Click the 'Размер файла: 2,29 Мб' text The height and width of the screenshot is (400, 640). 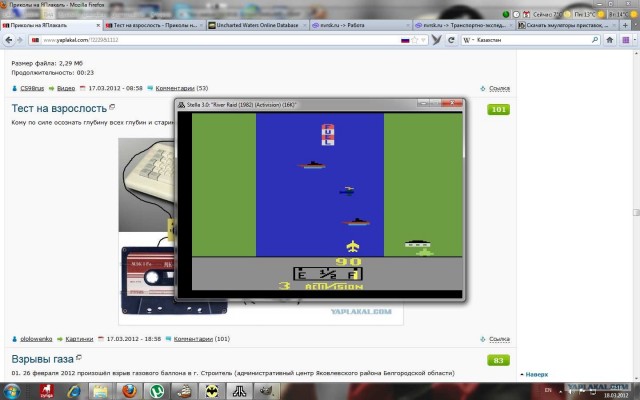pyautogui.click(x=47, y=63)
